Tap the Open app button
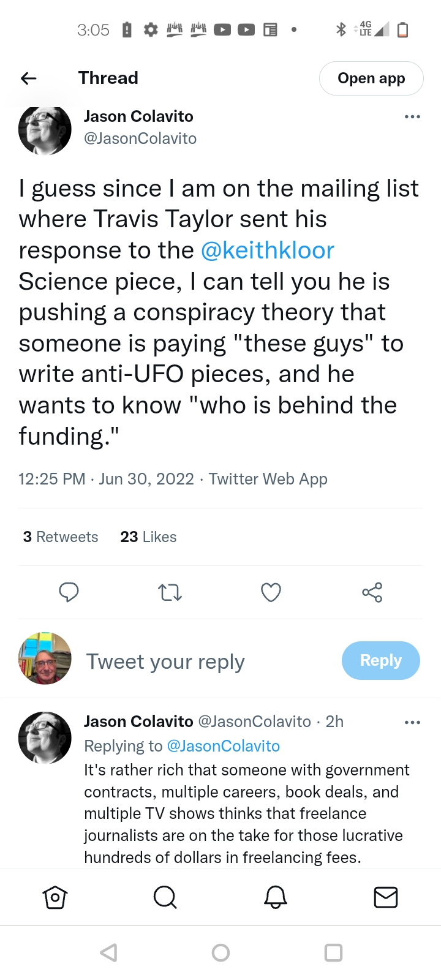Viewport: 441px width, 980px height. coord(371,78)
